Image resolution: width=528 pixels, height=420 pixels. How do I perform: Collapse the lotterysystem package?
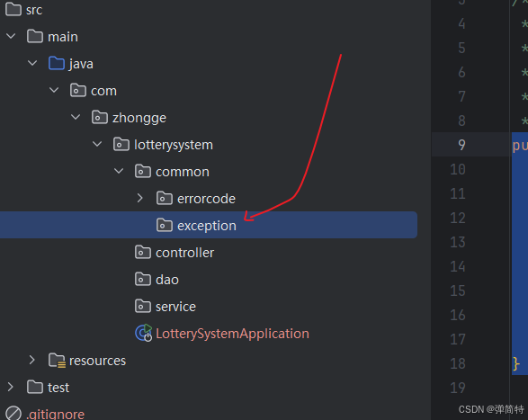click(97, 144)
